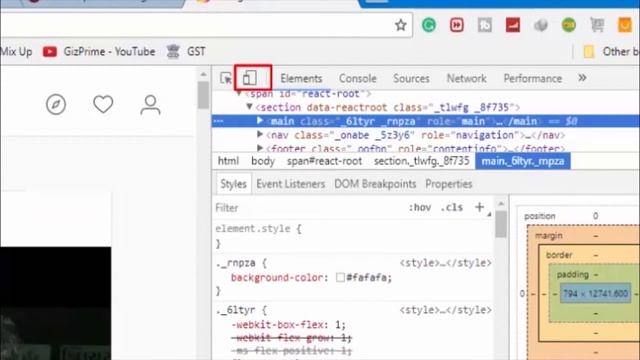Image resolution: width=640 pixels, height=360 pixels.
Task: Click the dark red chart extension icon
Action: (x=513, y=25)
